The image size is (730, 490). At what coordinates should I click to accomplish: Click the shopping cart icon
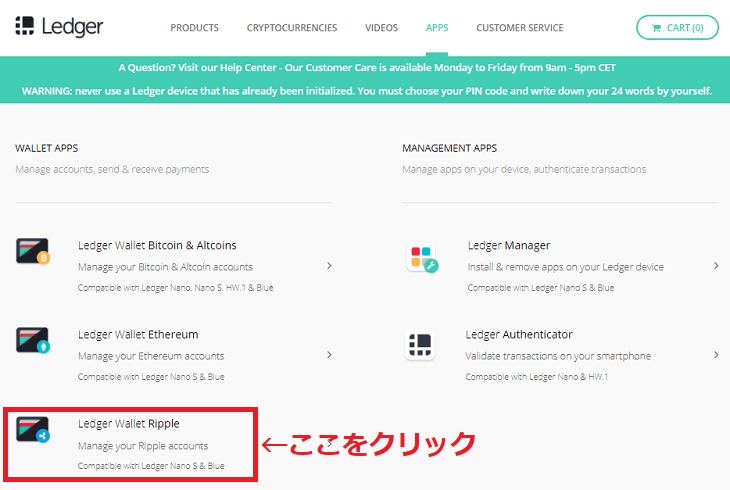click(x=656, y=28)
